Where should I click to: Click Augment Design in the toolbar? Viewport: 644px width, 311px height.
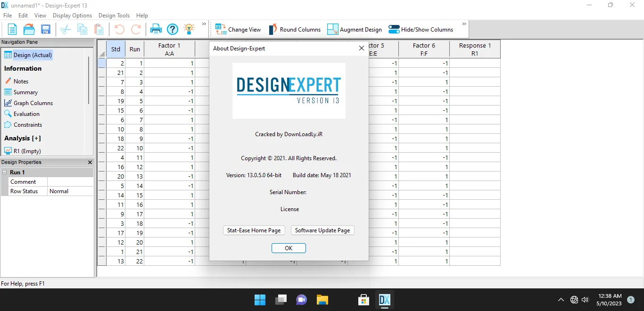(x=355, y=29)
